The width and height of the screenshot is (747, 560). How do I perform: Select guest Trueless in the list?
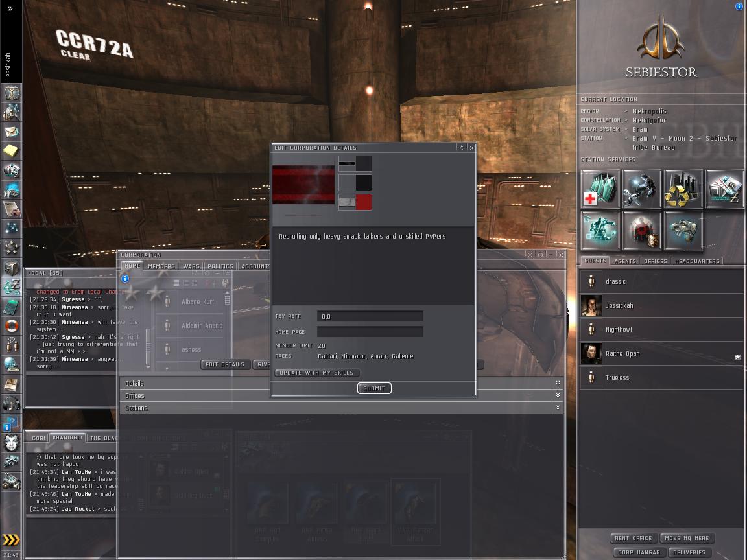[x=661, y=378]
